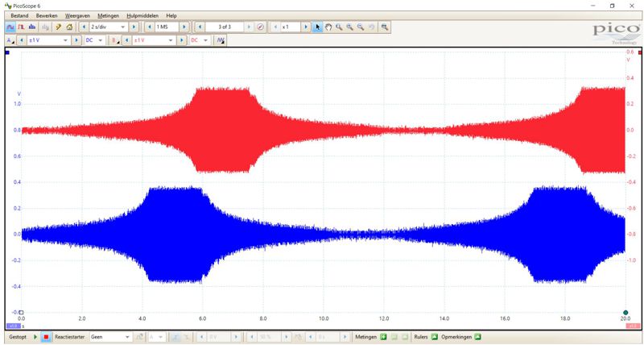The height and width of the screenshot is (345, 644).
Task: Open Opmerkingen notes green icon
Action: (477, 337)
